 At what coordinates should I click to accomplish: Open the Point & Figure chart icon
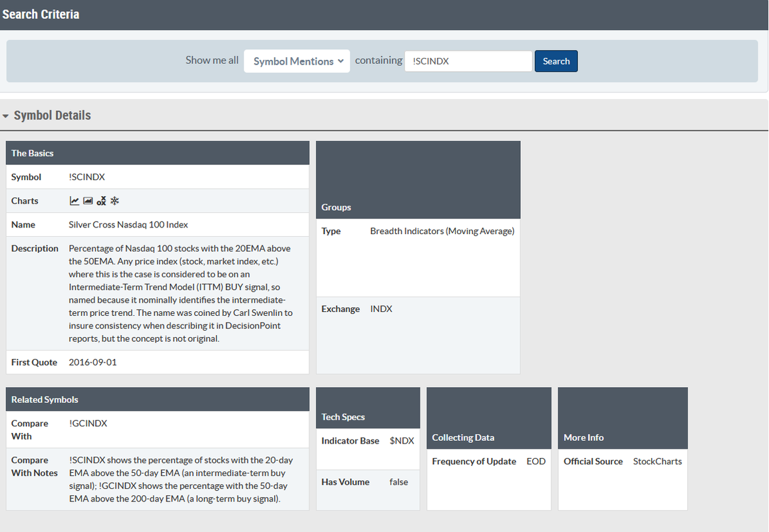click(x=102, y=201)
